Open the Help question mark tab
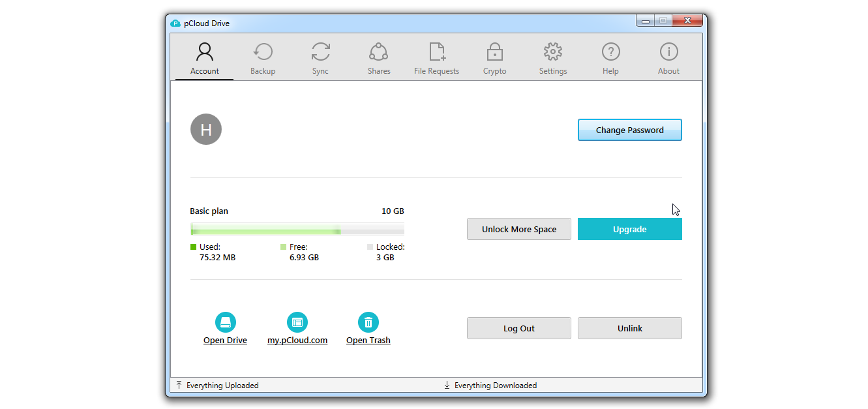This screenshot has width=868, height=409. (x=610, y=59)
